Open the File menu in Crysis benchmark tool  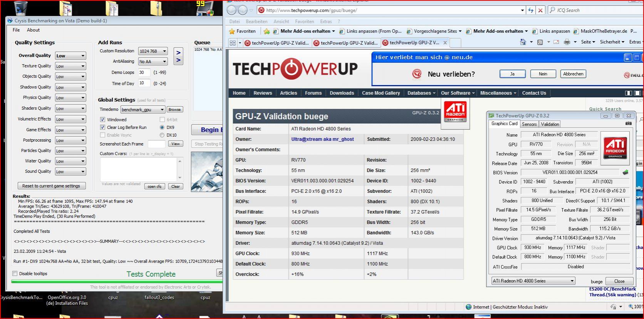(x=16, y=30)
